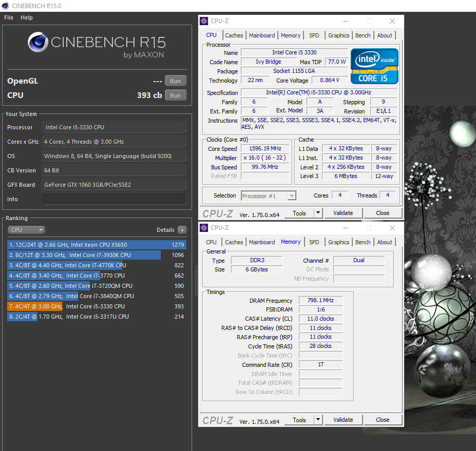Select the Intel Core i5-3317U ranking row

click(x=97, y=317)
